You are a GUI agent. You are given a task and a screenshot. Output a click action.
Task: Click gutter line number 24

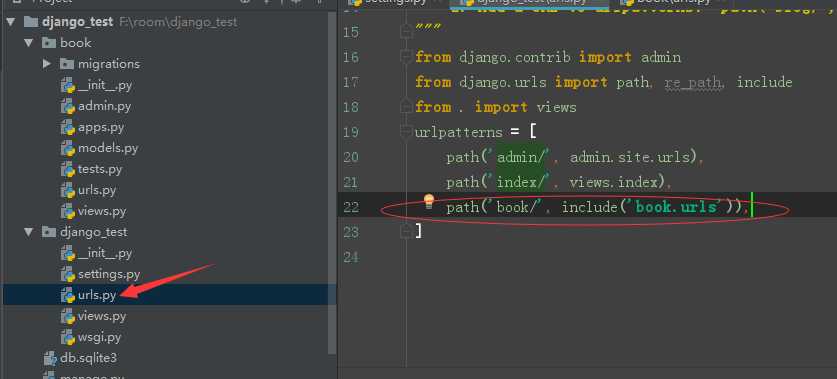[351, 257]
